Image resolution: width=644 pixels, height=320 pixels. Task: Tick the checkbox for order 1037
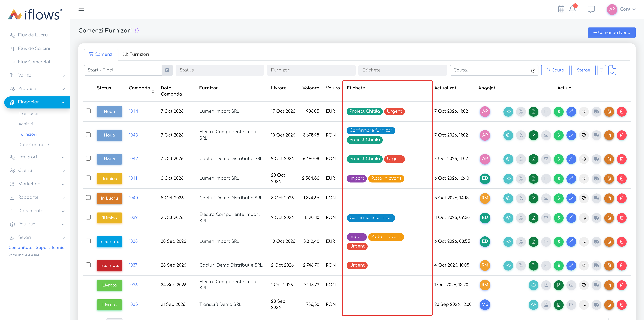tap(88, 265)
